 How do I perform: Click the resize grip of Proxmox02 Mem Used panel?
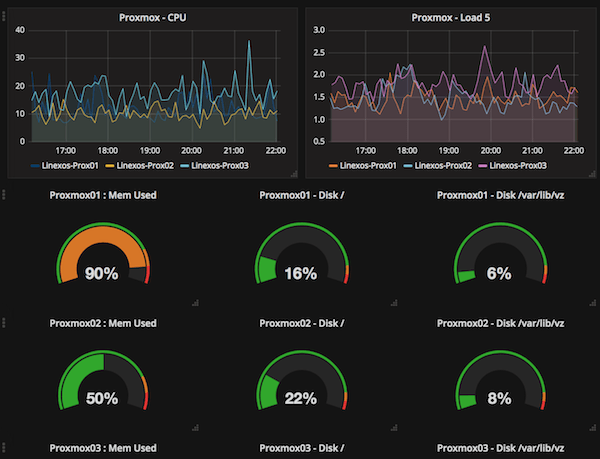click(x=195, y=428)
